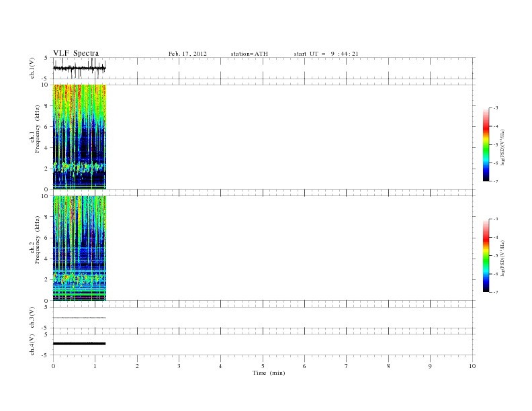Click the lower PSD color bar
The image size is (532, 411).
point(486,256)
